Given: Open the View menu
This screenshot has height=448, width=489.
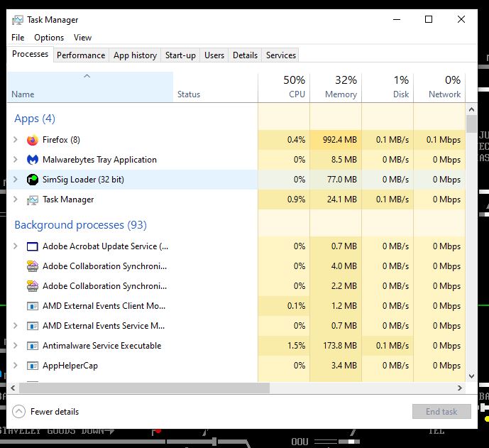Looking at the screenshot, I should point(82,38).
